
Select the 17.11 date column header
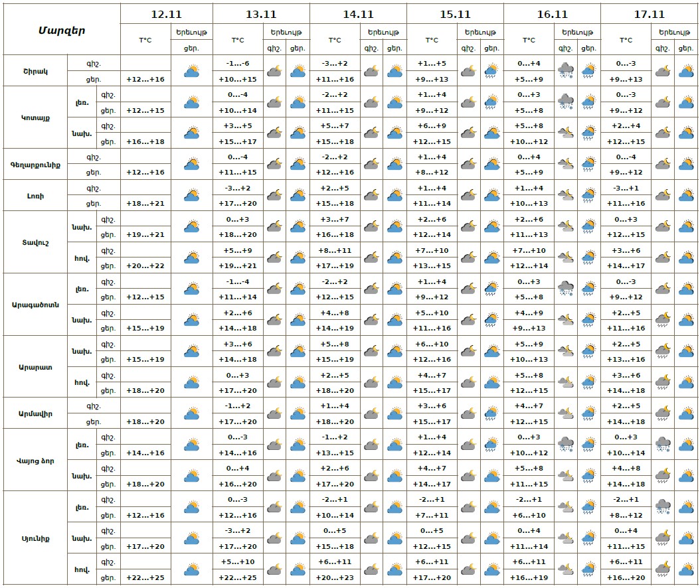(x=649, y=14)
